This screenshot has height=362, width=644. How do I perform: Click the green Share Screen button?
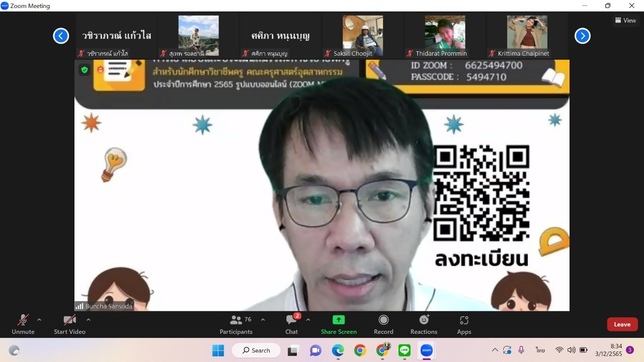[339, 325]
